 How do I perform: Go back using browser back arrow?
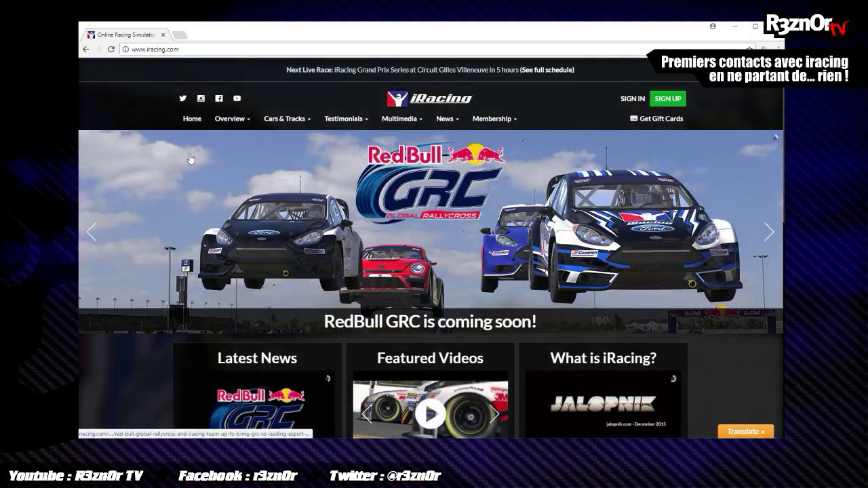(x=86, y=49)
